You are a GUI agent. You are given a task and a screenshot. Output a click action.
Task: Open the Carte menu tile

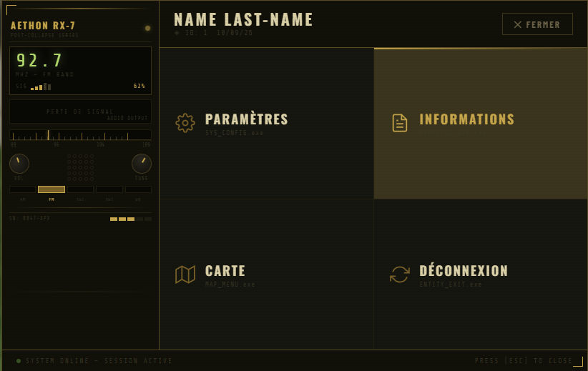(x=267, y=274)
